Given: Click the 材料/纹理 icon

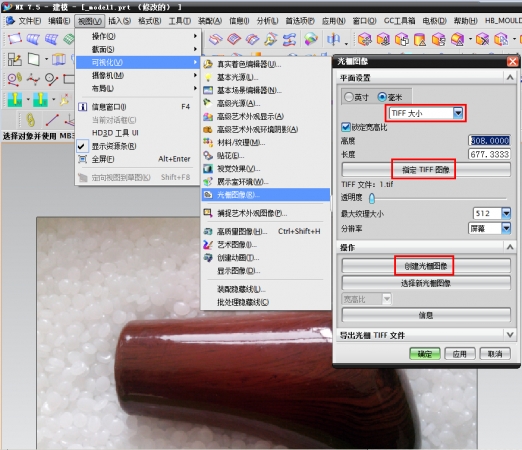Looking at the screenshot, I should [208, 143].
